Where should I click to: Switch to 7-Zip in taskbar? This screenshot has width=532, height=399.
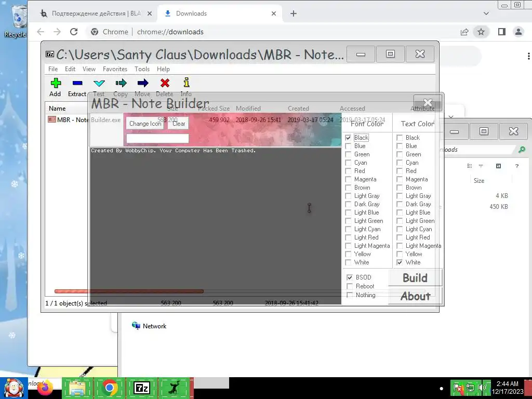141,388
